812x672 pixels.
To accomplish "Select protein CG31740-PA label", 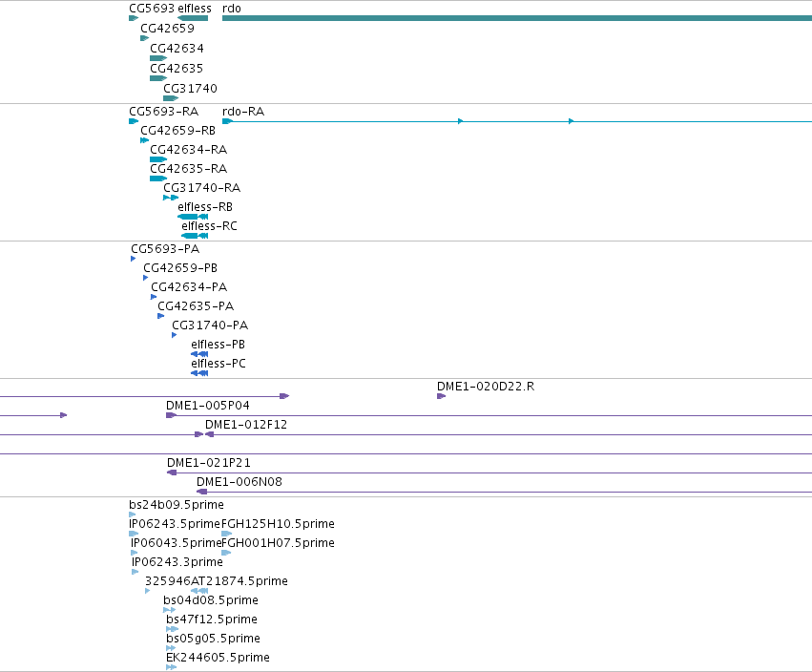I will (x=210, y=325).
